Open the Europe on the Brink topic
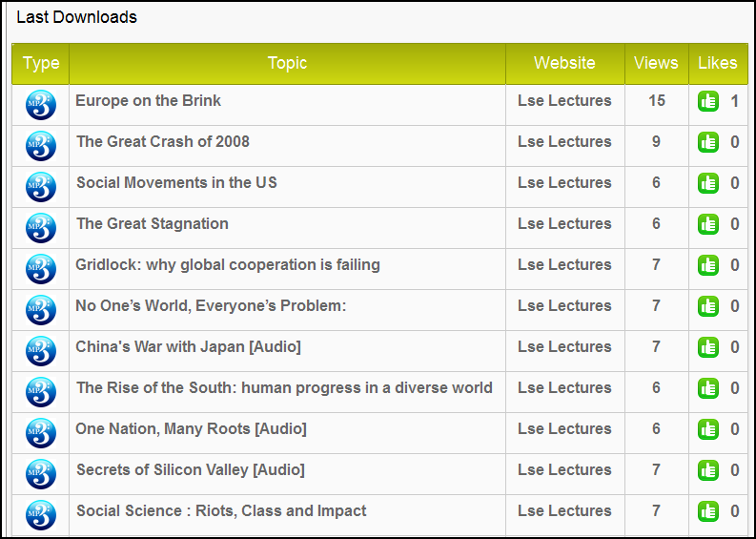The image size is (756, 539). (x=149, y=100)
